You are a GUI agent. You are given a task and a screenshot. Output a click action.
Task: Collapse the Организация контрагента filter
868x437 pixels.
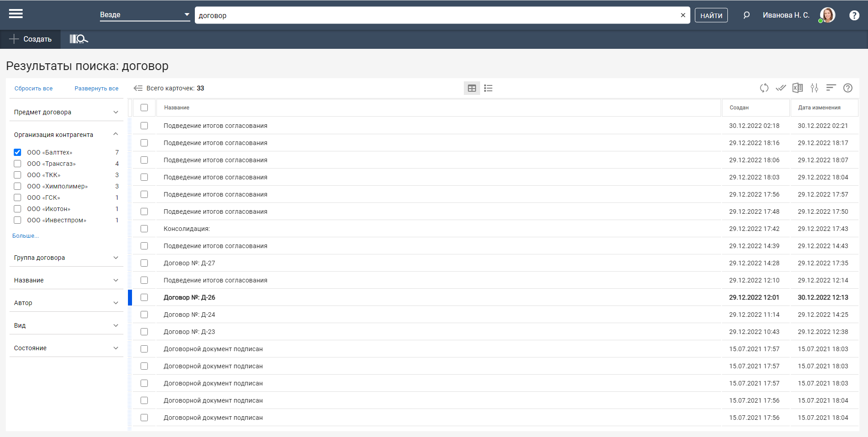tap(66, 135)
